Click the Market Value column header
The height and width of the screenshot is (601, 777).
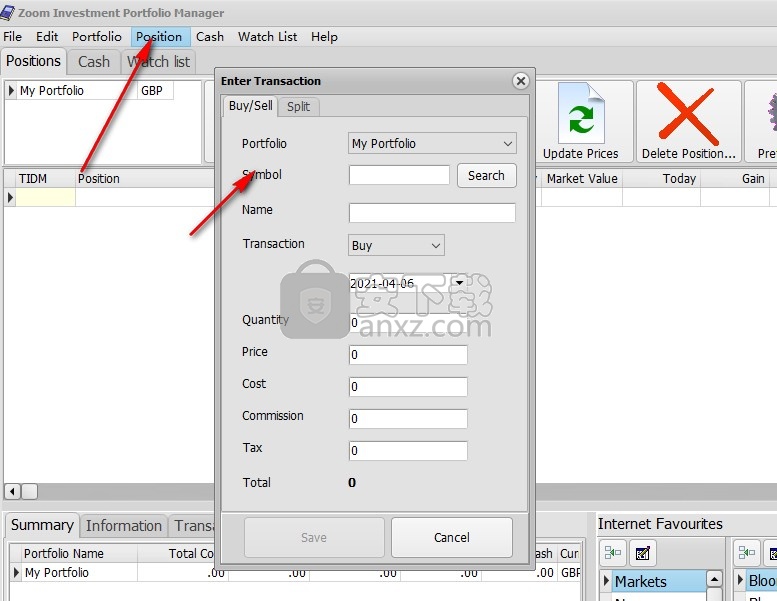pos(582,178)
